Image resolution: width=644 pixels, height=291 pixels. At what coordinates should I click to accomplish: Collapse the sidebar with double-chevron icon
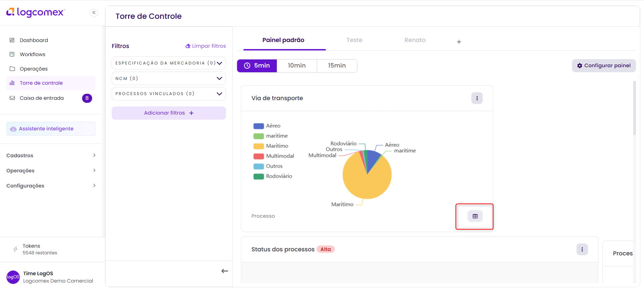(x=94, y=13)
